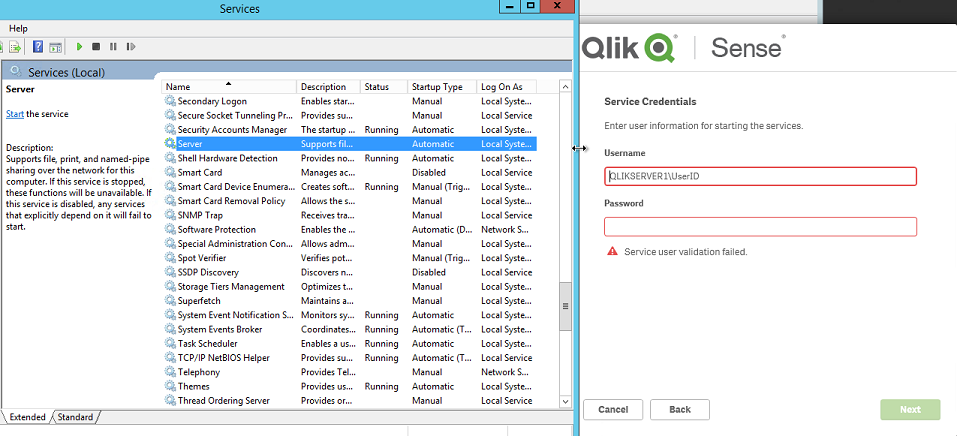
Task: Sort the list by the Name column header
Action: [229, 87]
